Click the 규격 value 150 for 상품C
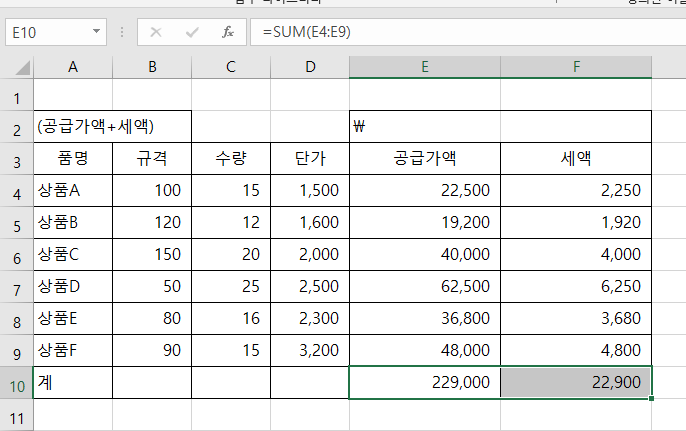 click(x=152, y=254)
